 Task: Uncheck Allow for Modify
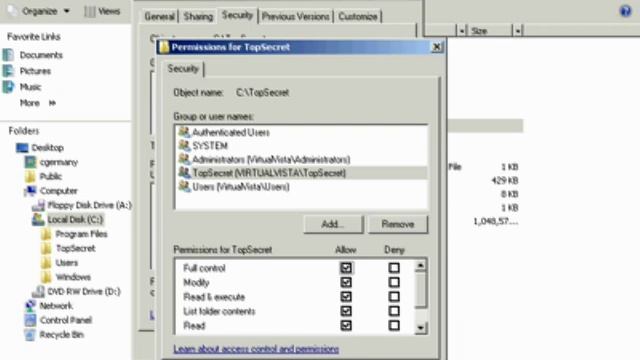[346, 282]
